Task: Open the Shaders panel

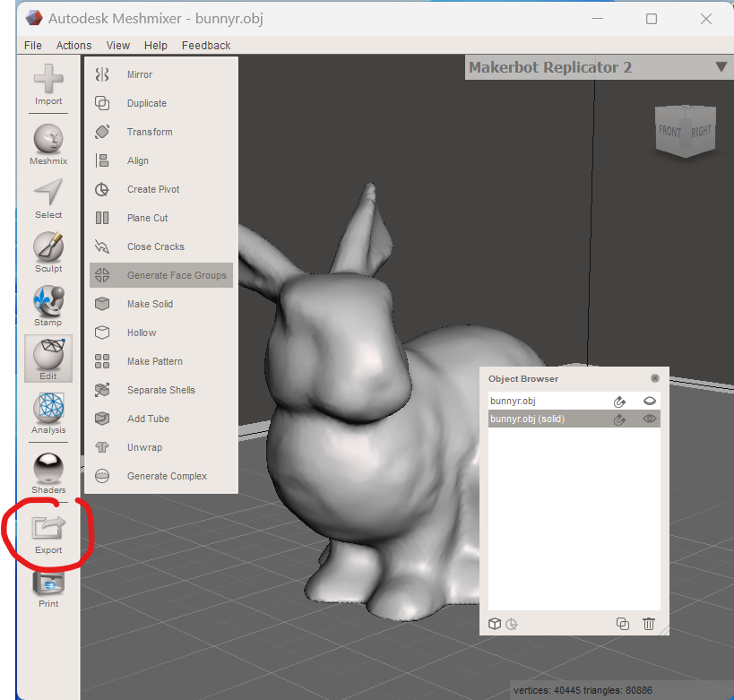Action: click(x=48, y=472)
